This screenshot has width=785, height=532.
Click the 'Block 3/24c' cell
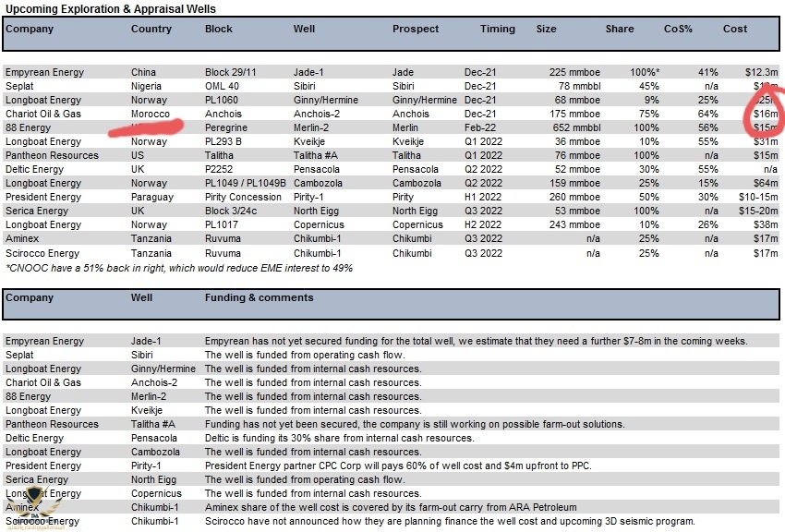pos(231,212)
